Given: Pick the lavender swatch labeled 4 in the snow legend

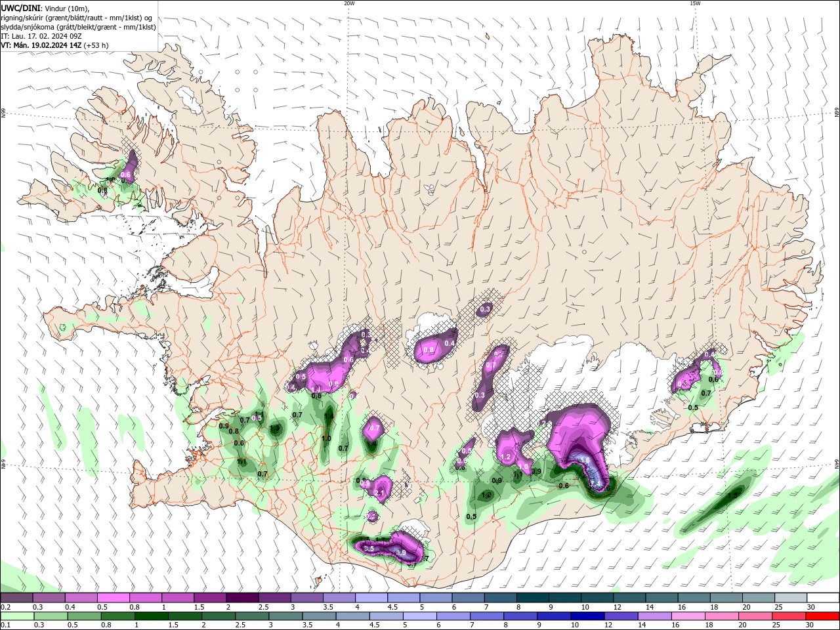Looking at the screenshot, I should click(371, 598).
